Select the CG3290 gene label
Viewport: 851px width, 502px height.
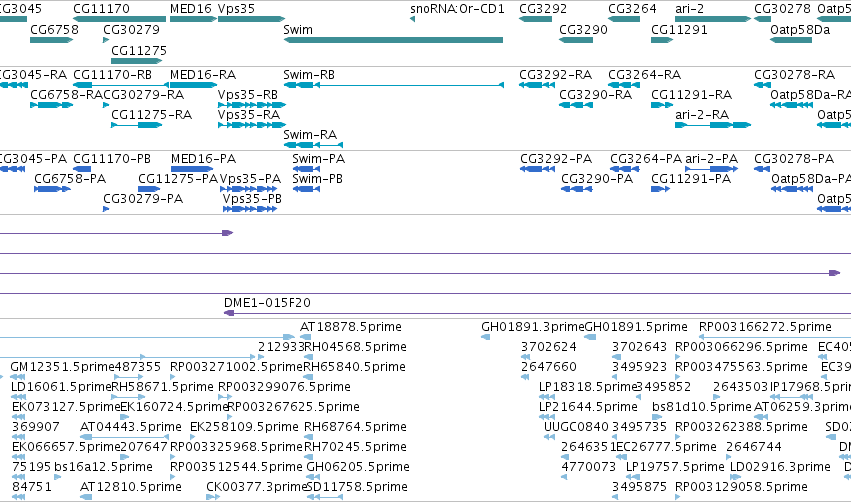pos(583,29)
